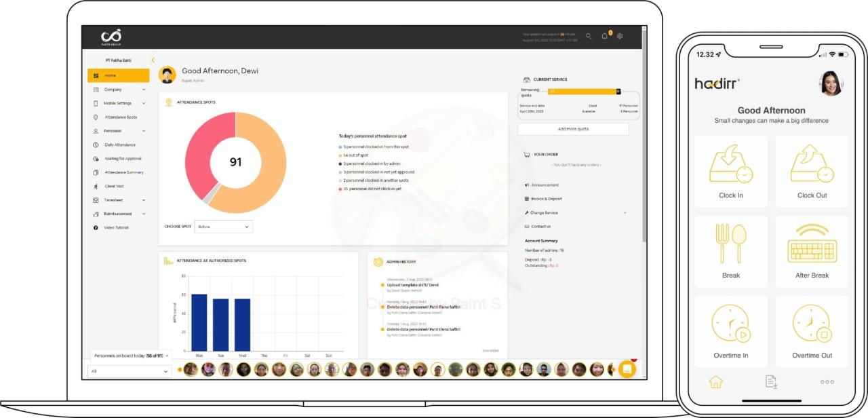Tap the Break fork-and-spoon tile
The width and height of the screenshot is (868, 418).
tap(730, 251)
